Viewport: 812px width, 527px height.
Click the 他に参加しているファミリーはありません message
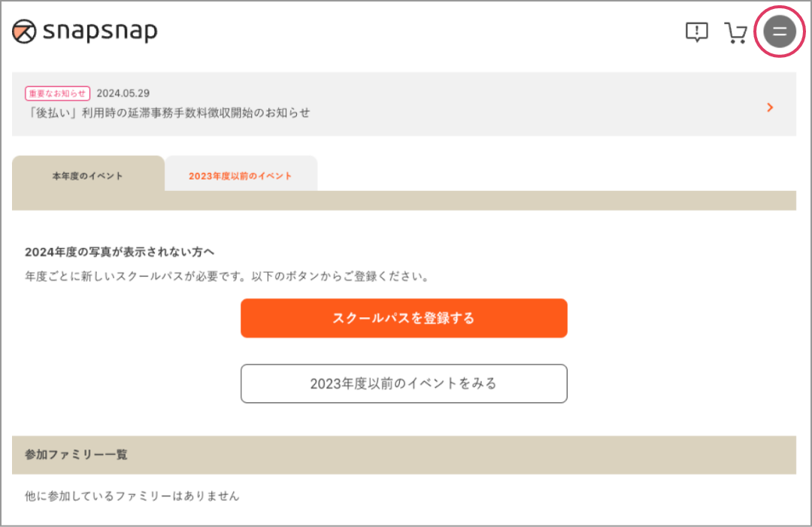coord(132,496)
